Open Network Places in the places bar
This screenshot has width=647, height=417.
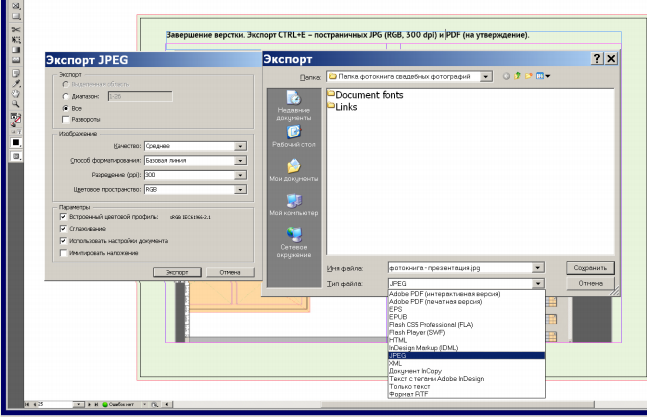293,243
